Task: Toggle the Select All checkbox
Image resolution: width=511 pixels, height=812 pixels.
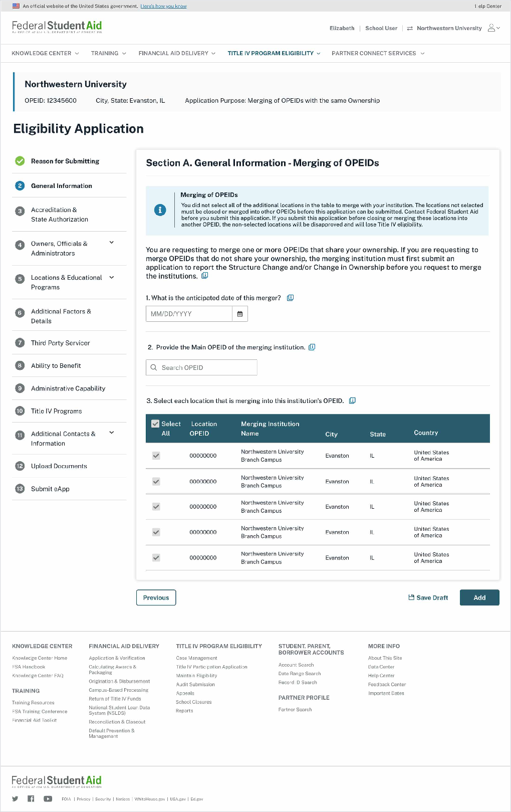Action: click(x=155, y=424)
